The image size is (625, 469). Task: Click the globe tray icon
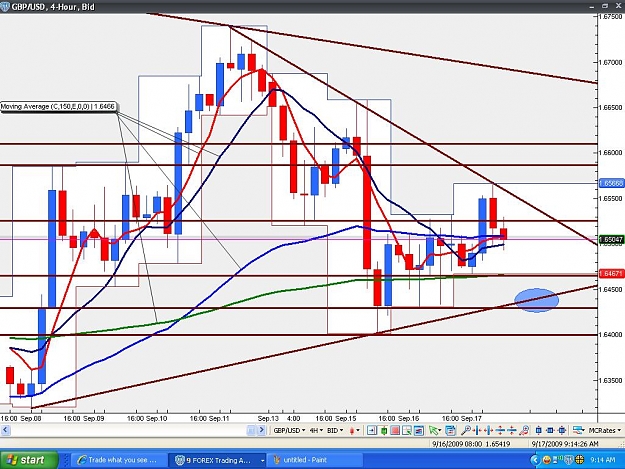click(579, 460)
